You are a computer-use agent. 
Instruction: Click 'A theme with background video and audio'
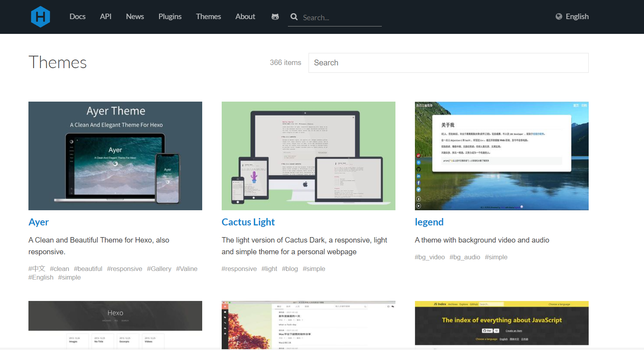click(x=482, y=240)
